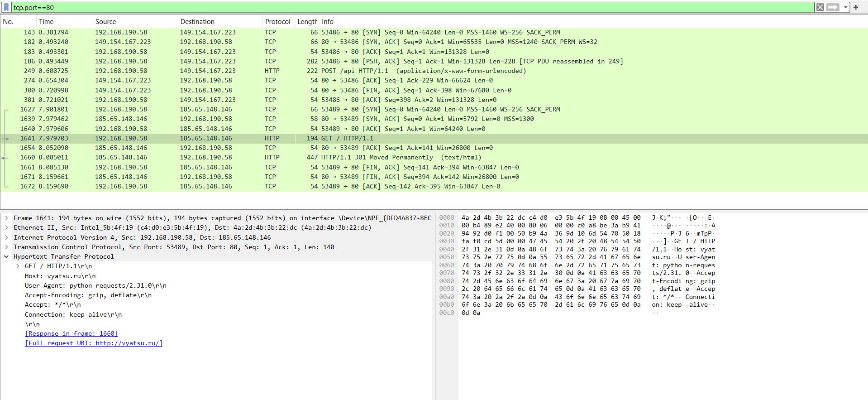Expand the Ethernet II details
Image resolution: width=868 pixels, height=400 pixels.
pyautogui.click(x=6, y=227)
